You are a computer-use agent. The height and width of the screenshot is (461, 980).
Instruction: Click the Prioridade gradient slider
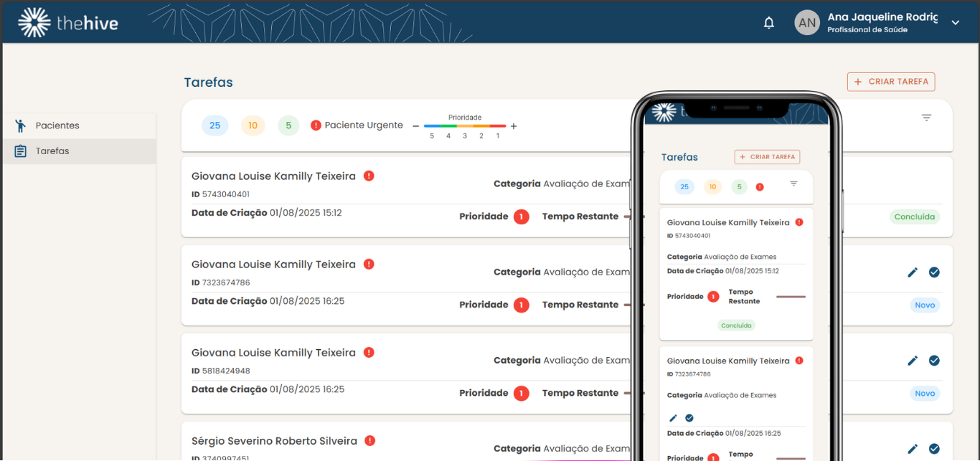(x=465, y=125)
